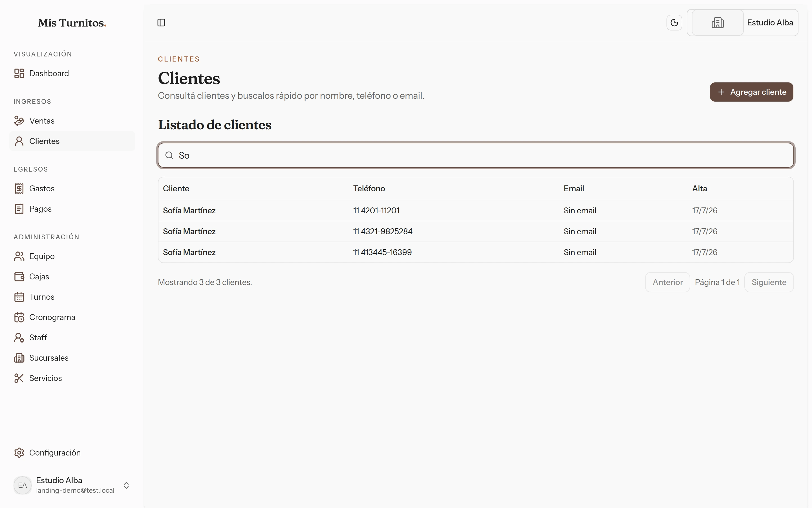
Task: Open Configuración settings
Action: point(72,453)
